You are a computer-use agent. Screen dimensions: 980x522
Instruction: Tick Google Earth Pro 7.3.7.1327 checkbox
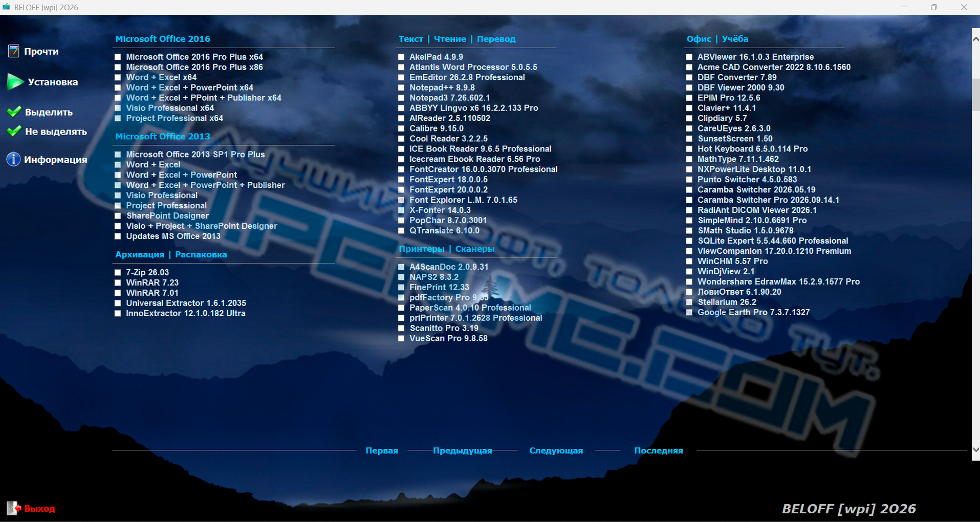689,313
